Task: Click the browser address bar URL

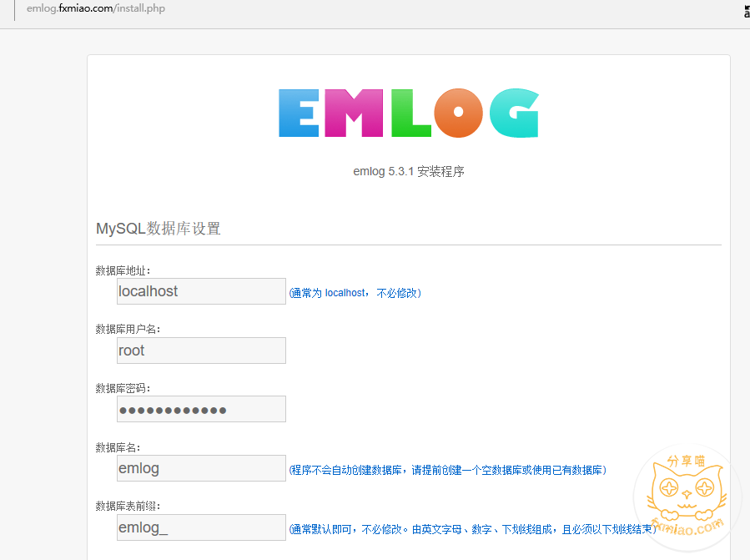Action: 96,8
